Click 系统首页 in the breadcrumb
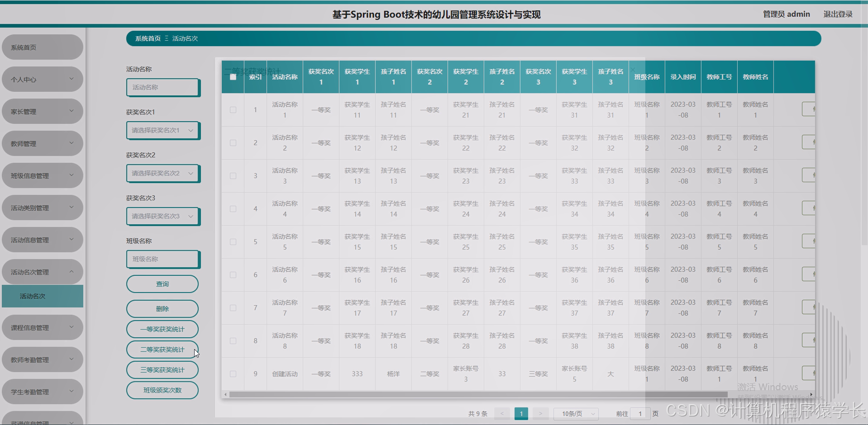The image size is (868, 425). (148, 38)
